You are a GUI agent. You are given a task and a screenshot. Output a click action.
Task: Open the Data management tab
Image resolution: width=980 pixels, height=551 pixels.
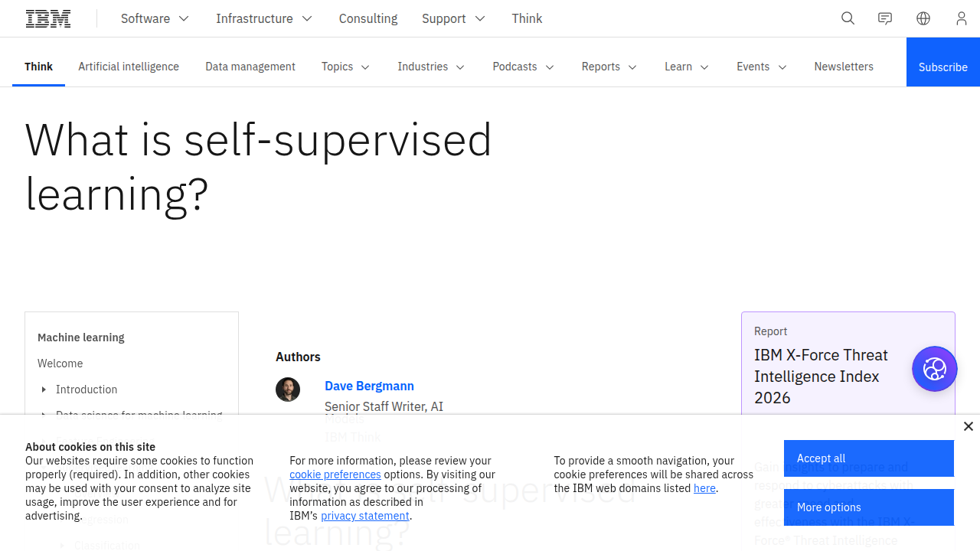pos(250,67)
